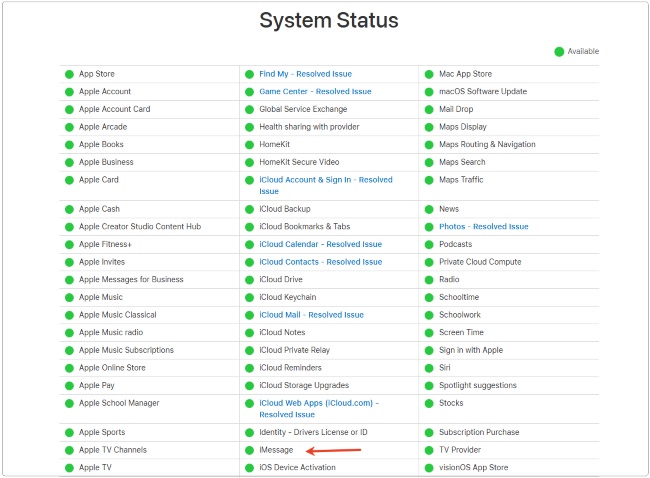Image resolution: width=650 pixels, height=478 pixels.
Task: Click the green dot beside Mail Drop
Action: pos(429,110)
